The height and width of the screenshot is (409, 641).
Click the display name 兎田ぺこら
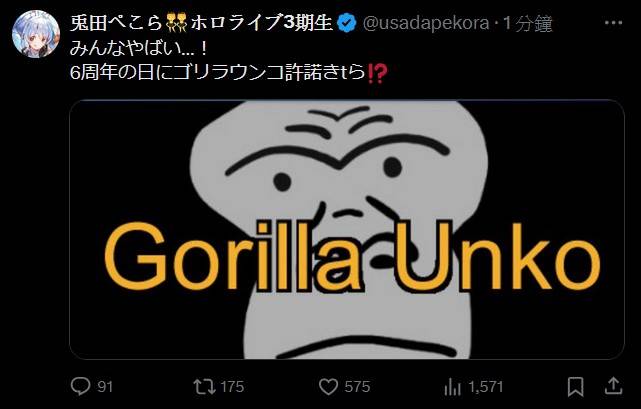pyautogui.click(x=117, y=23)
